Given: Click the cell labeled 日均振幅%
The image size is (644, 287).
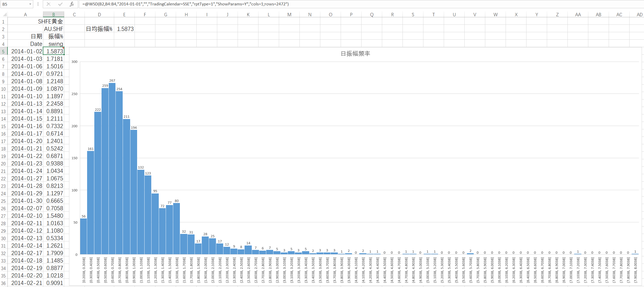Looking at the screenshot, I should pyautogui.click(x=99, y=29).
